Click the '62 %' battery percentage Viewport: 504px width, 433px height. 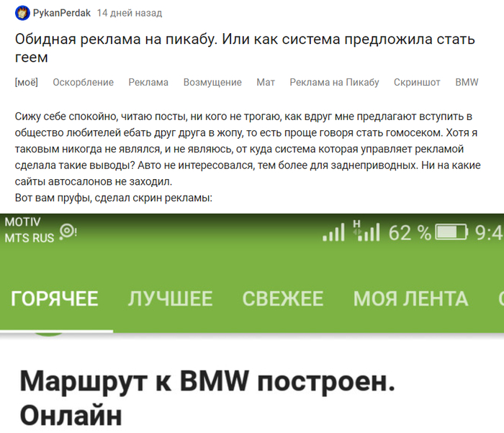point(410,232)
